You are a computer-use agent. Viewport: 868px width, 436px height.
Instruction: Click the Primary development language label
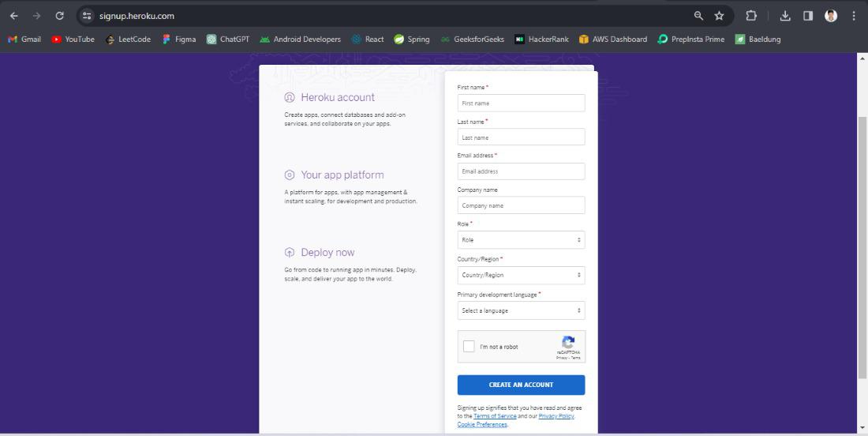pos(497,295)
